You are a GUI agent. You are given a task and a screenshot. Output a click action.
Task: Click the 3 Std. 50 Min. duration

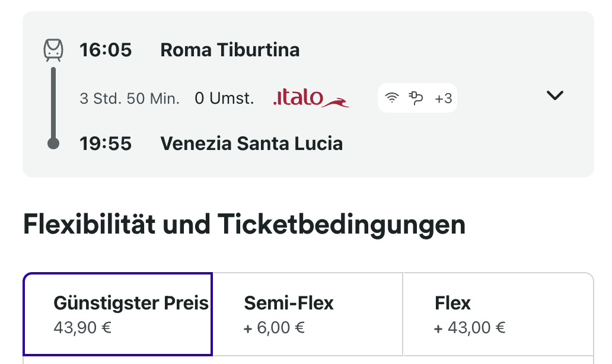click(129, 98)
